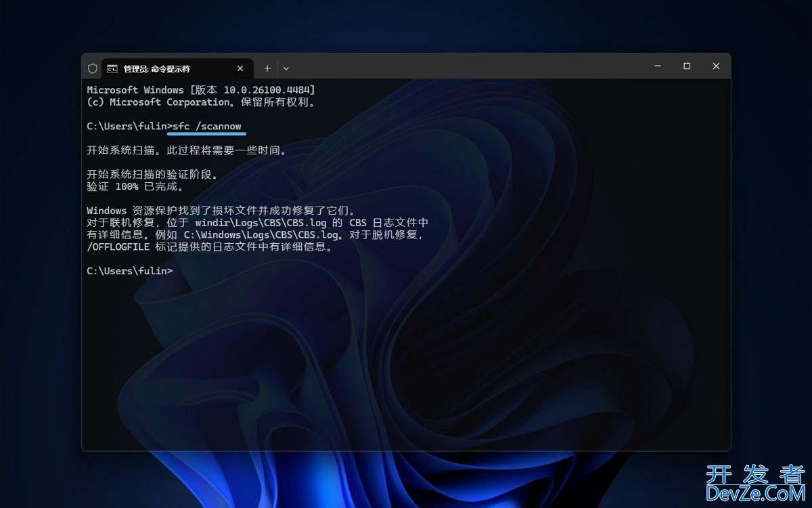Click the line '开始系统扫描。此过程将需要一些时间。'

[187, 150]
